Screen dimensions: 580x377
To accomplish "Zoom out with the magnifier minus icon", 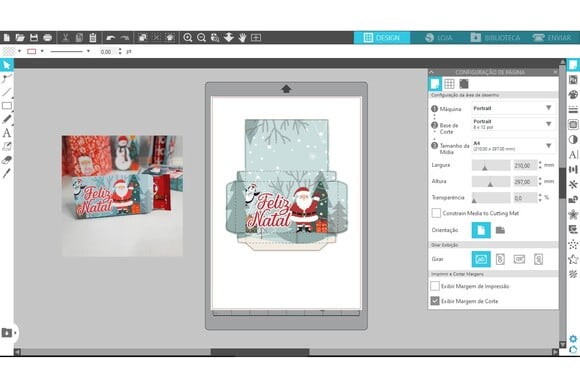I will click(x=201, y=37).
